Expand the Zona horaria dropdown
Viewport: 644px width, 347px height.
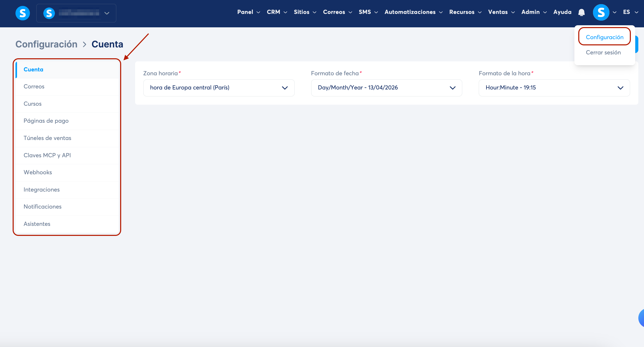click(x=219, y=88)
